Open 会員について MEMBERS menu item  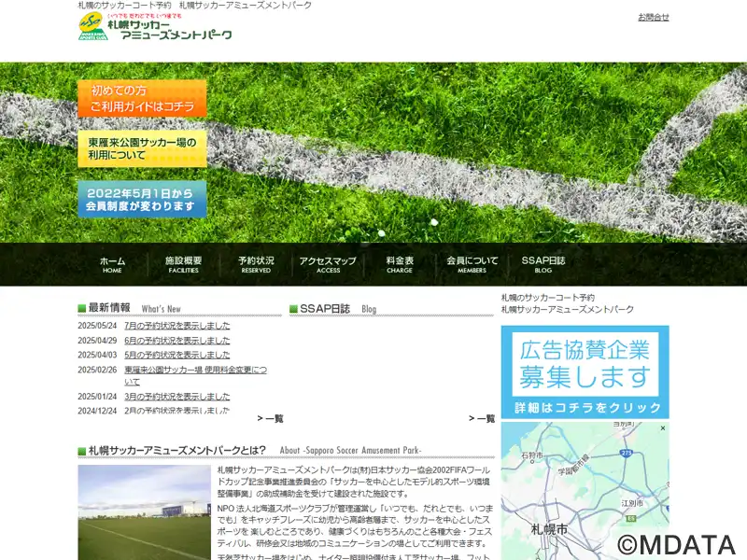[472, 264]
